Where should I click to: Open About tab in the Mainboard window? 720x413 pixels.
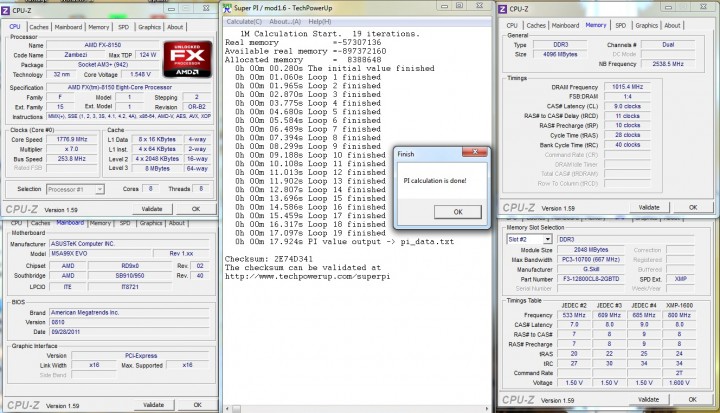click(176, 223)
